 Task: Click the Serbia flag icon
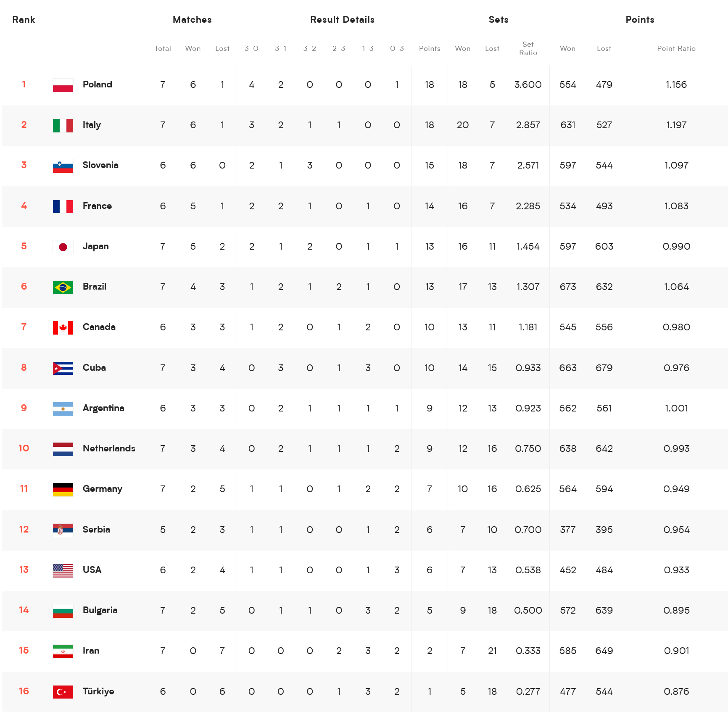coord(63,530)
